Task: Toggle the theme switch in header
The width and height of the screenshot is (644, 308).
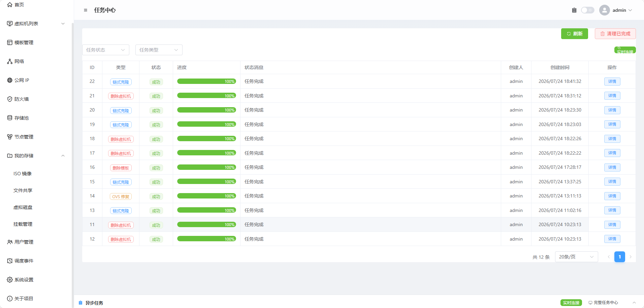Action: coord(588,10)
